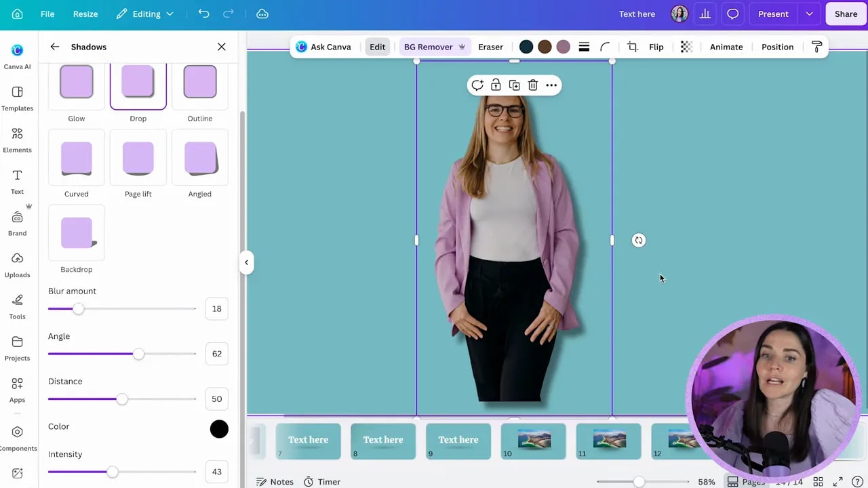Screen dimensions: 868x488
Task: Click the Share button
Action: point(846,14)
